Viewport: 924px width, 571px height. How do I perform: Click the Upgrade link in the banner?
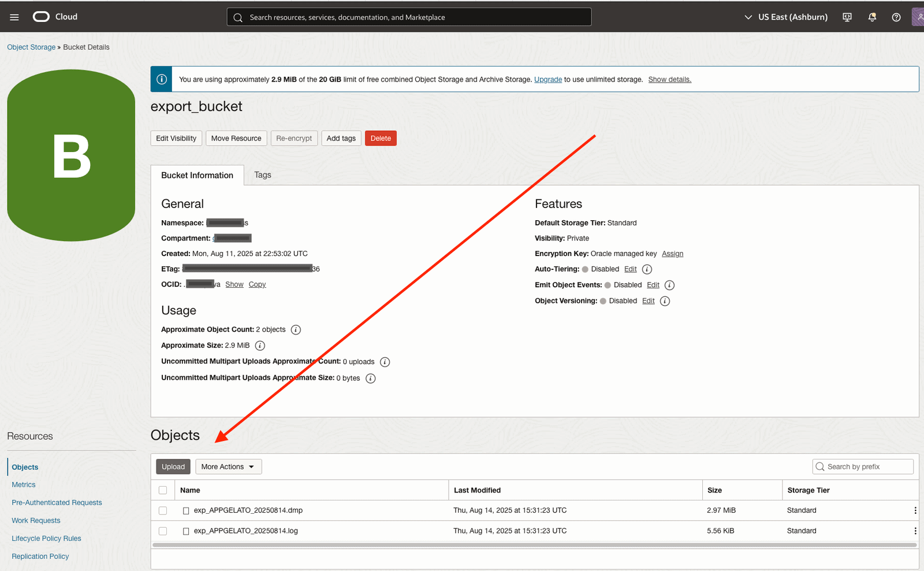(547, 80)
